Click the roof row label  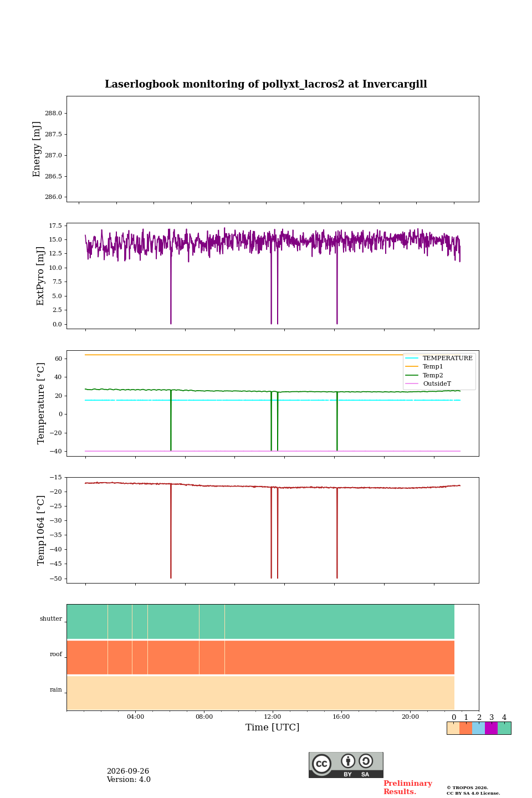pos(56,654)
